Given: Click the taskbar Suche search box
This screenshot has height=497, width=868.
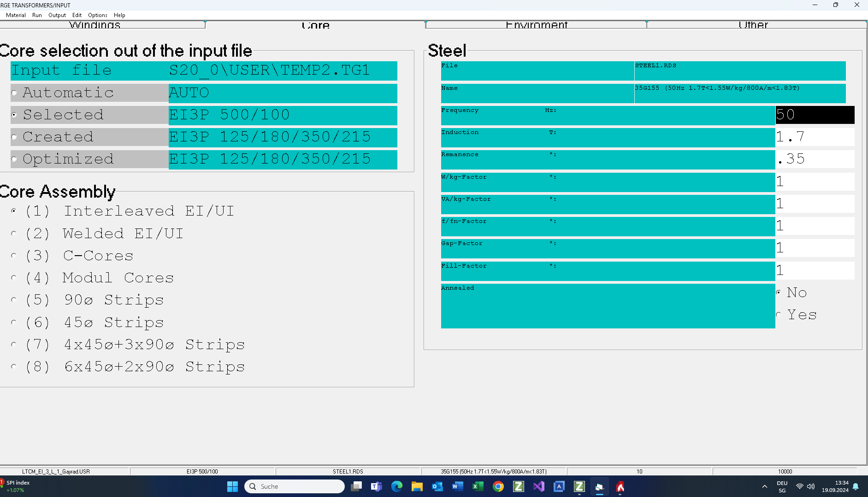Looking at the screenshot, I should click(x=294, y=486).
